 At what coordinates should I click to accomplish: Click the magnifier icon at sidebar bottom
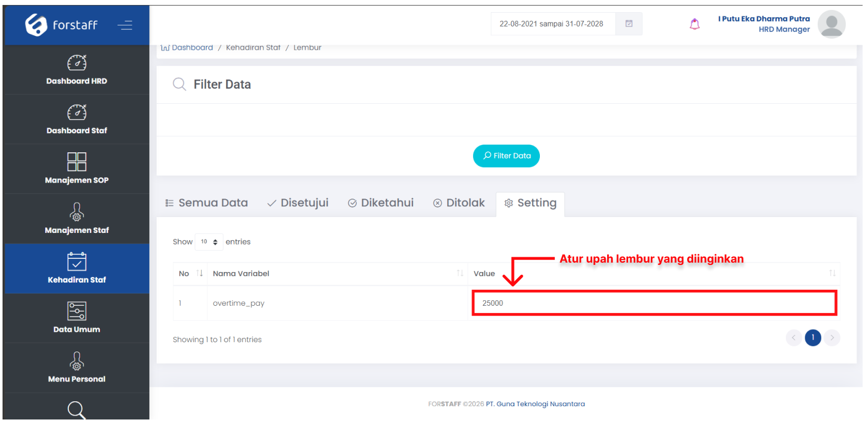pos(77,410)
